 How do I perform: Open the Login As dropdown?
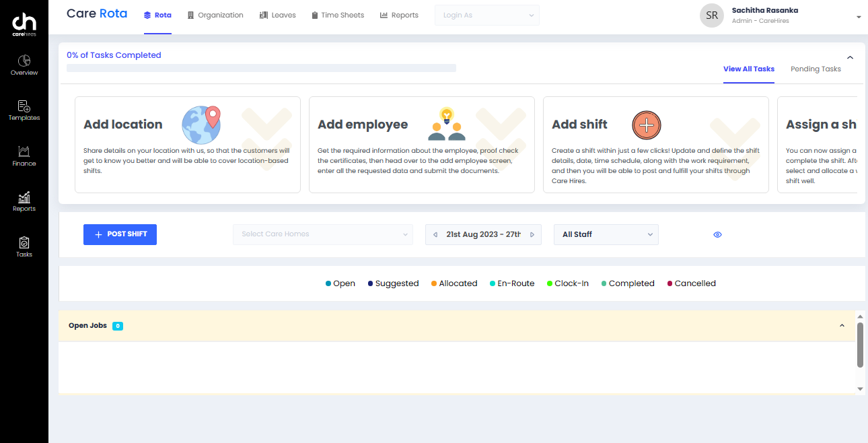tap(486, 15)
